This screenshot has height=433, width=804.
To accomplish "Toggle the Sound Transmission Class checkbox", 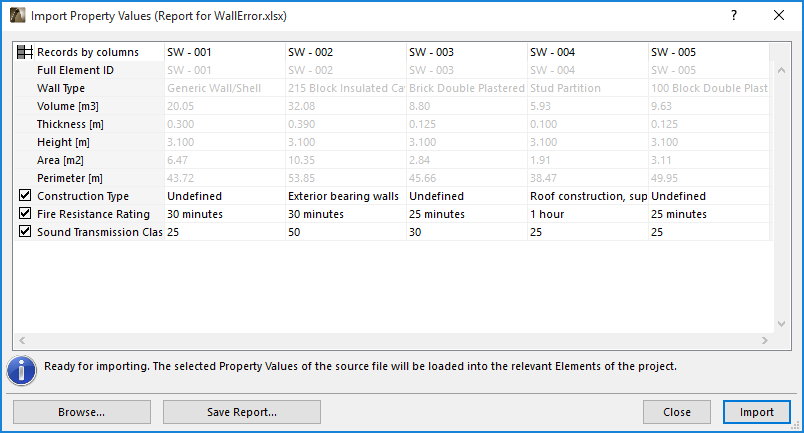I will pyautogui.click(x=26, y=232).
